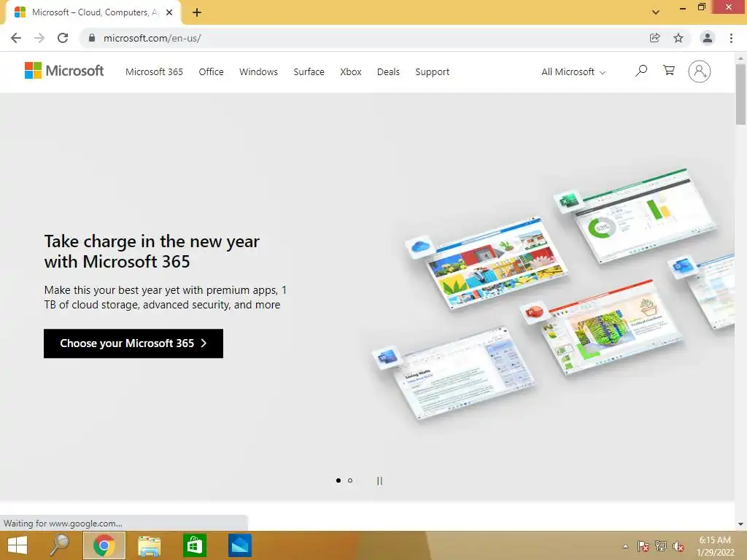Open the shopping cart icon
This screenshot has height=560, width=747.
coord(669,71)
